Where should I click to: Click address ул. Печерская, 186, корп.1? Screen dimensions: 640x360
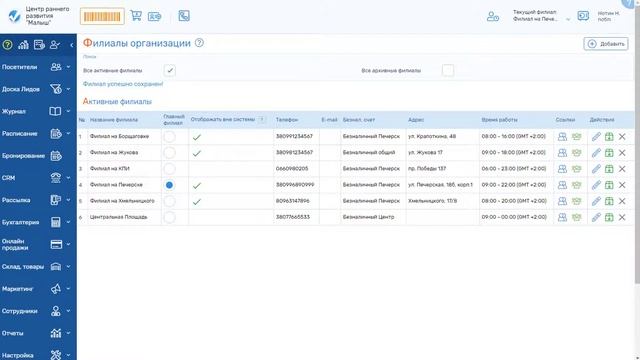coord(440,185)
